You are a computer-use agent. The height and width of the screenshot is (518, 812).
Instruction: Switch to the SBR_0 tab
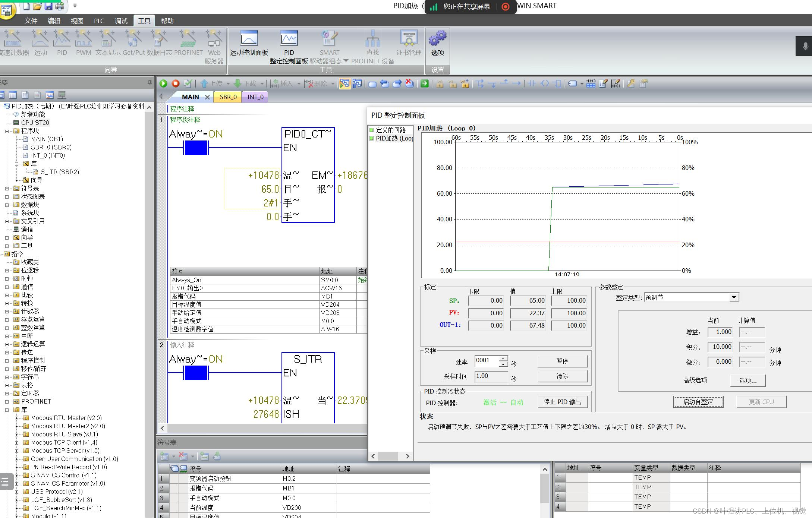(x=228, y=97)
